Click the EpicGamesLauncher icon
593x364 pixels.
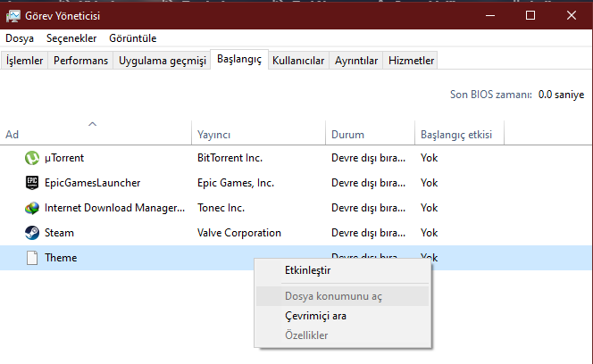pyautogui.click(x=32, y=183)
